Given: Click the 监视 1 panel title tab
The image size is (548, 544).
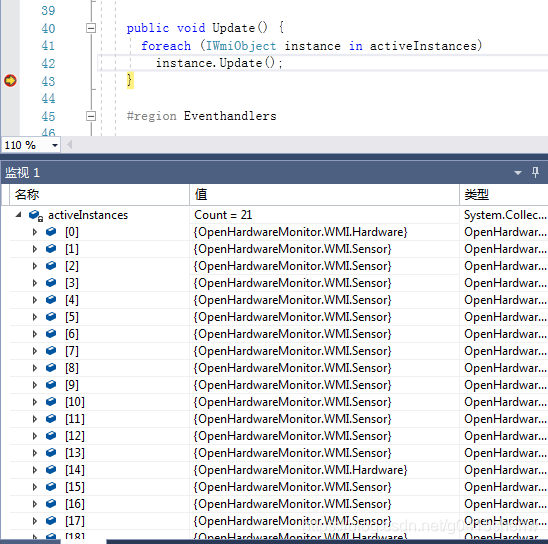Looking at the screenshot, I should pyautogui.click(x=22, y=173).
